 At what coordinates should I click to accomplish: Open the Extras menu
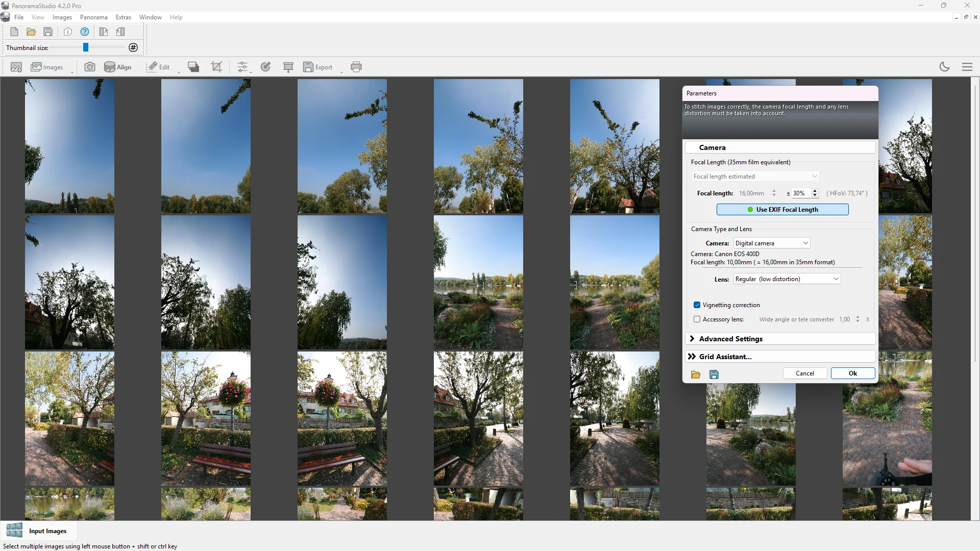point(124,17)
